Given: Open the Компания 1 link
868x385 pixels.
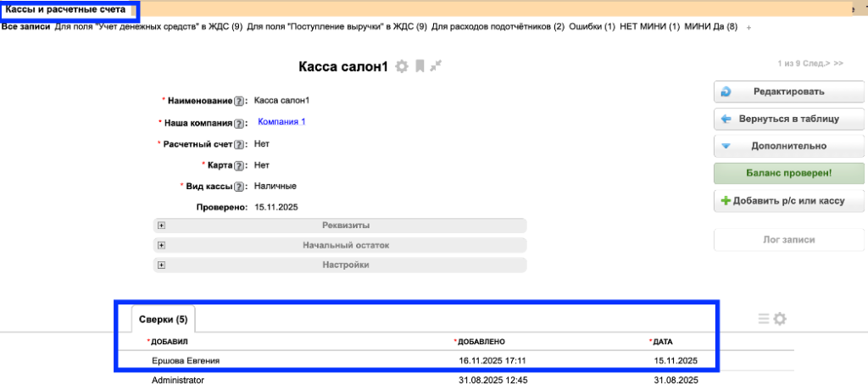Looking at the screenshot, I should pos(281,122).
